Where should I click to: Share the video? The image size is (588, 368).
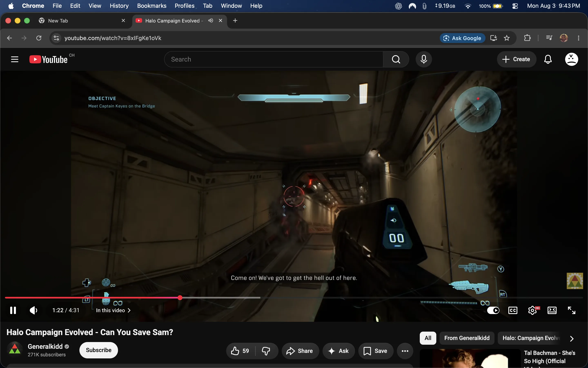300,351
